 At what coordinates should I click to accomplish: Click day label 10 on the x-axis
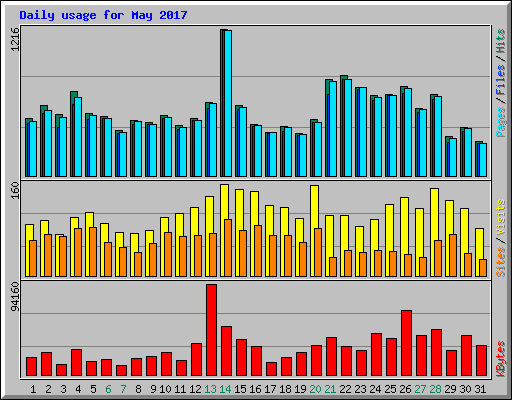click(165, 389)
